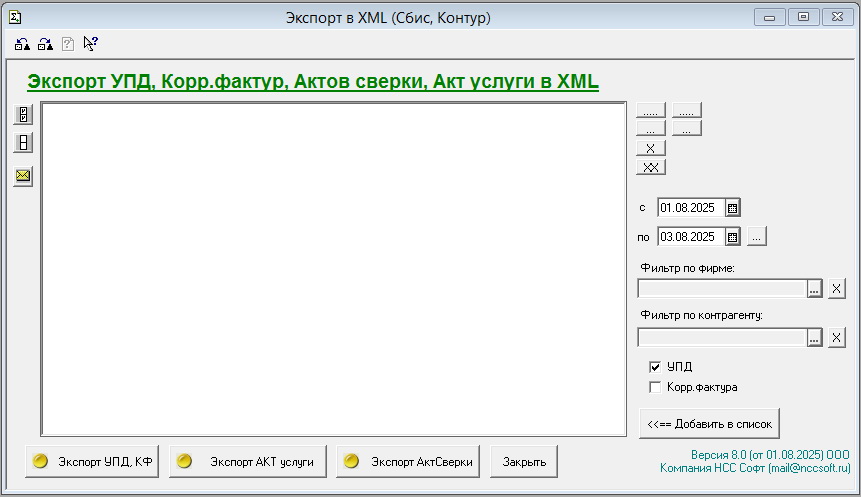Click the Экспорт УПД, КФ button
861x497 pixels.
pyautogui.click(x=92, y=462)
